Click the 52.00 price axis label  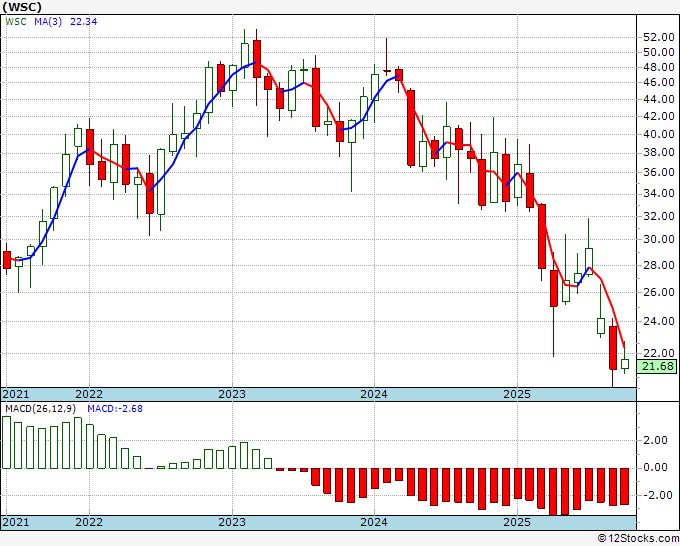[x=658, y=37]
